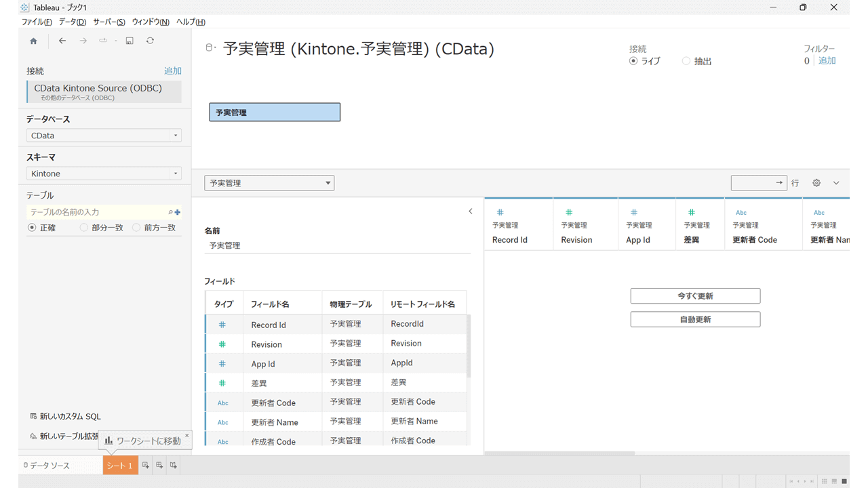868x488 pixels.
Task: Click the data source cylinder icon beside title
Action: (x=210, y=48)
